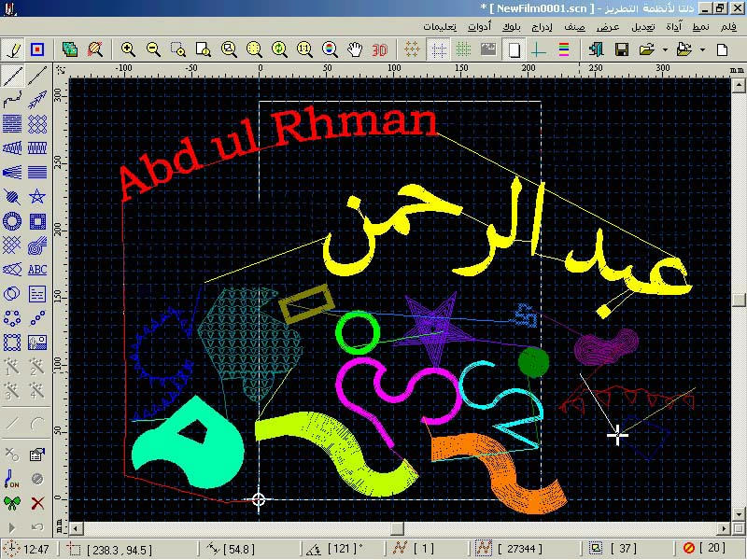The height and width of the screenshot is (560, 747).
Task: Expand the dropdown arrow beside the import icon
Action: click(702, 49)
